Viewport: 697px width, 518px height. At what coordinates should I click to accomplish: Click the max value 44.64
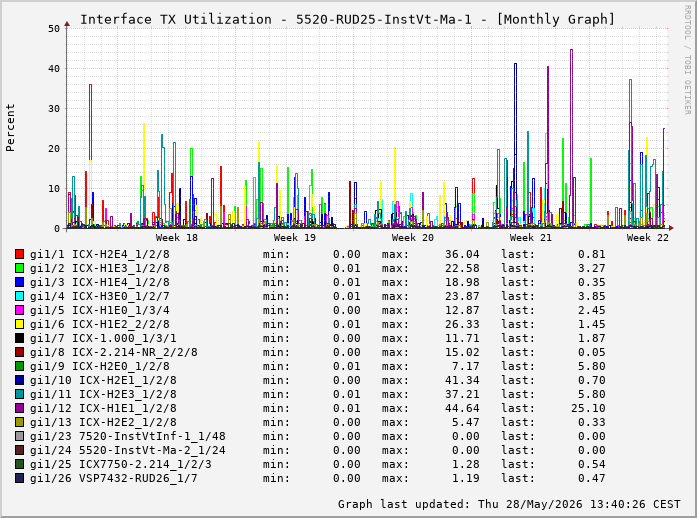(462, 408)
